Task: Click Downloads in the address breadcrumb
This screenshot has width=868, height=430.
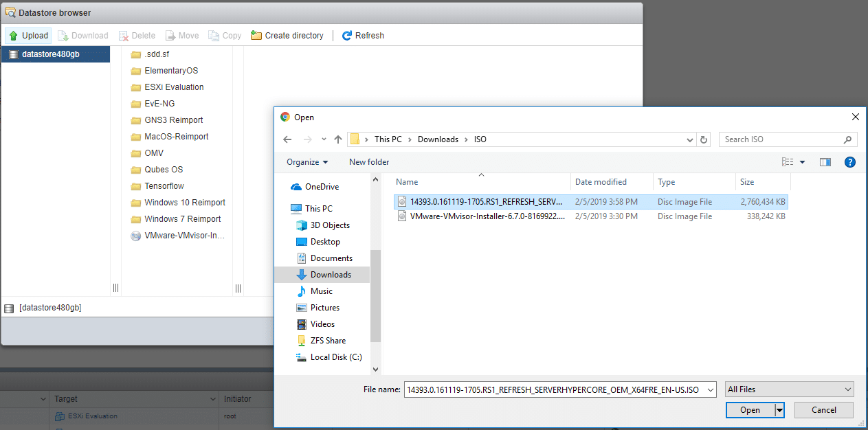Action: 438,139
